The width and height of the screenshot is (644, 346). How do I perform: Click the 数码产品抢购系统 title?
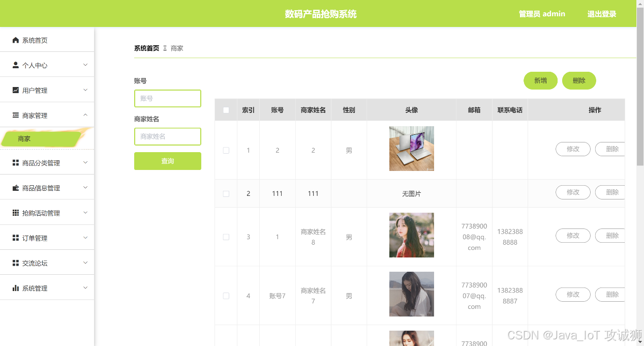[x=321, y=14]
